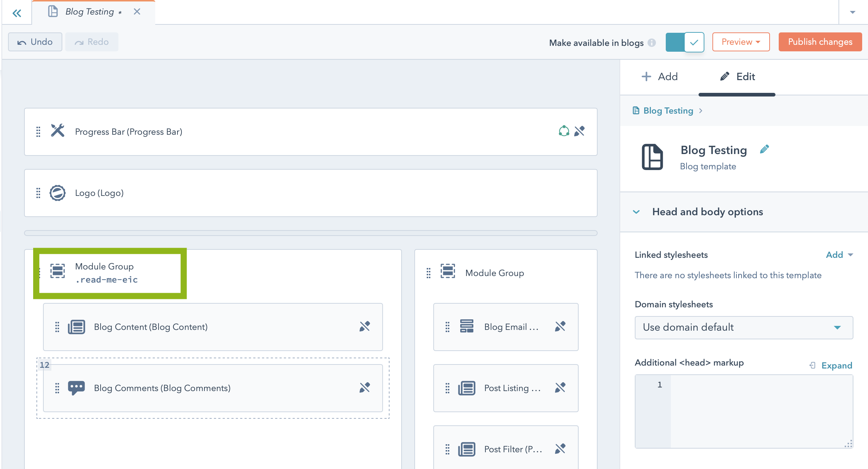Select Logo (Logo) module row

point(311,193)
